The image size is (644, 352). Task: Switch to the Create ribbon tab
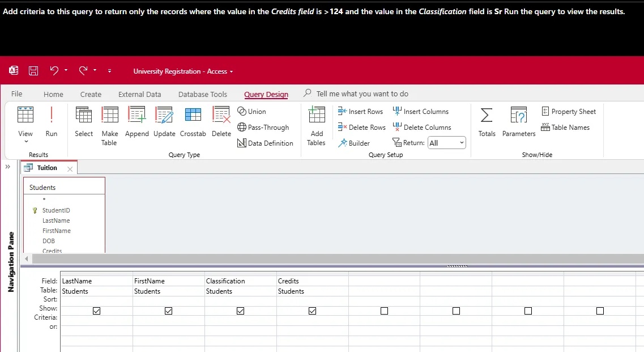click(x=90, y=94)
